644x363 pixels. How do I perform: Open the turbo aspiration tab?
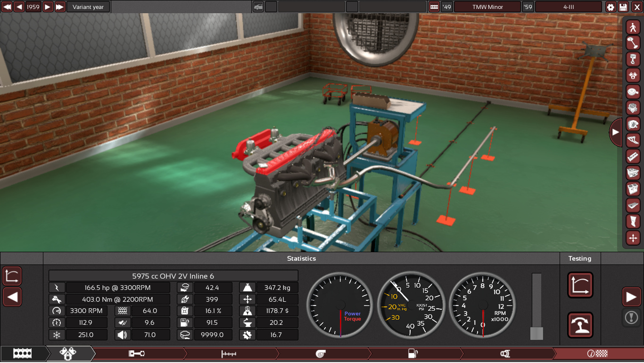(321, 354)
